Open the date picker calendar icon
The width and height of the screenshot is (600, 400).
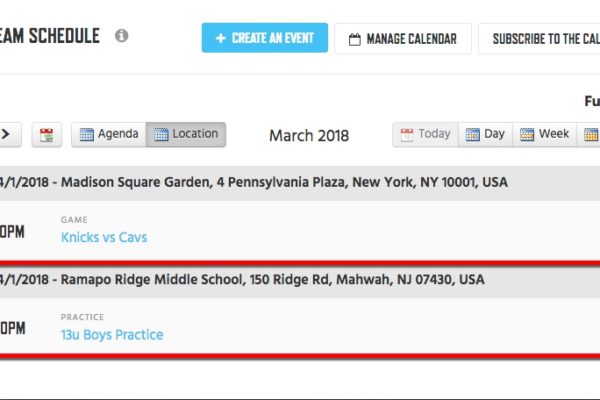[x=47, y=135]
